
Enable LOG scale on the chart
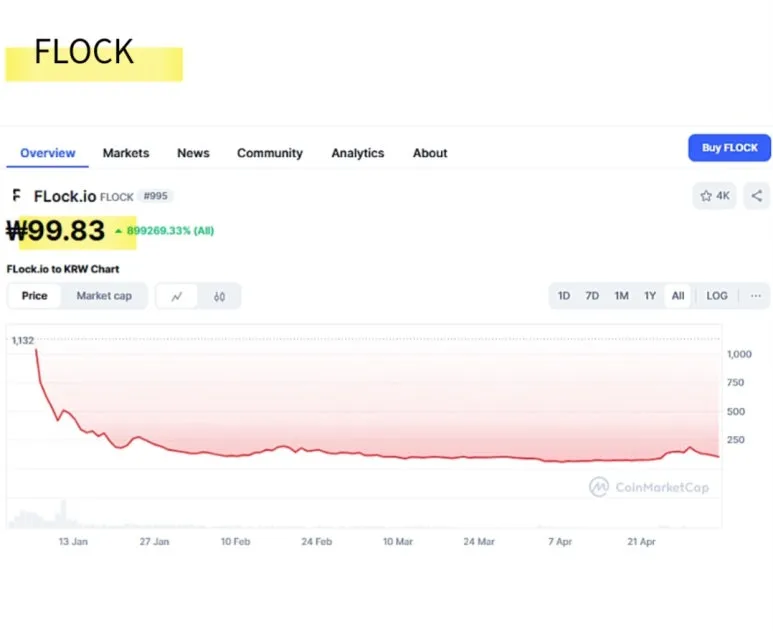[717, 296]
